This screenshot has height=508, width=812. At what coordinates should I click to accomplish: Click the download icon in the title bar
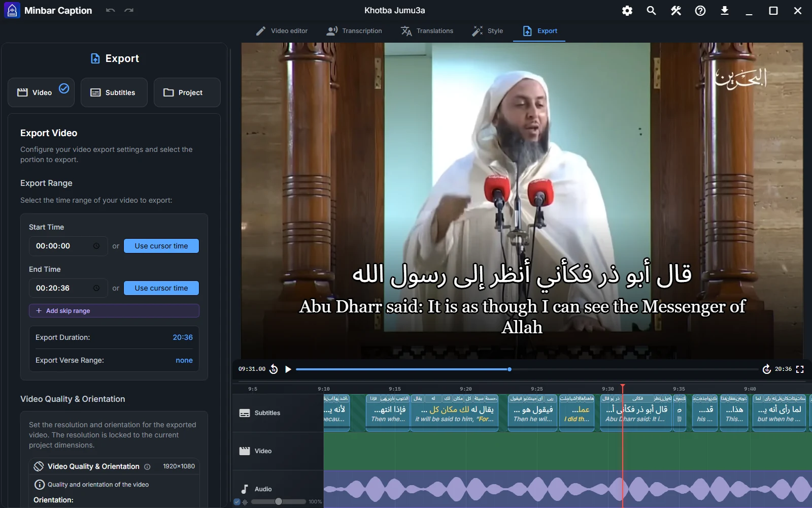(x=725, y=11)
